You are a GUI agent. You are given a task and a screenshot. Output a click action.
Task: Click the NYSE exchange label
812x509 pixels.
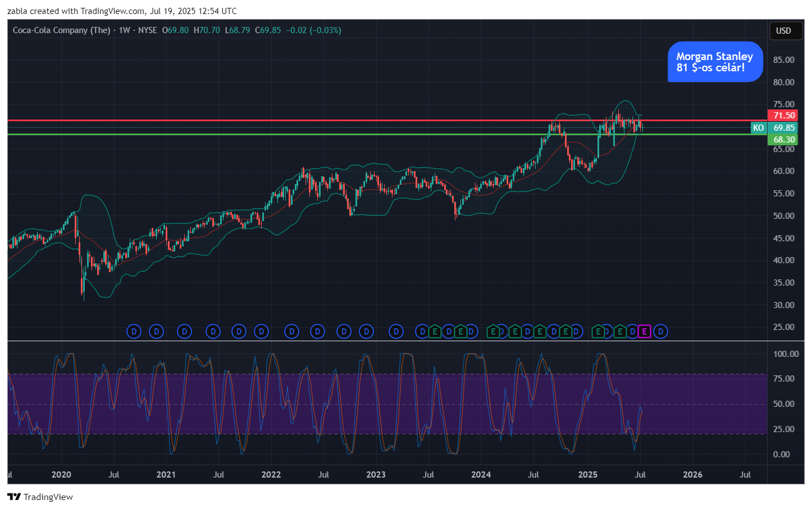click(148, 30)
